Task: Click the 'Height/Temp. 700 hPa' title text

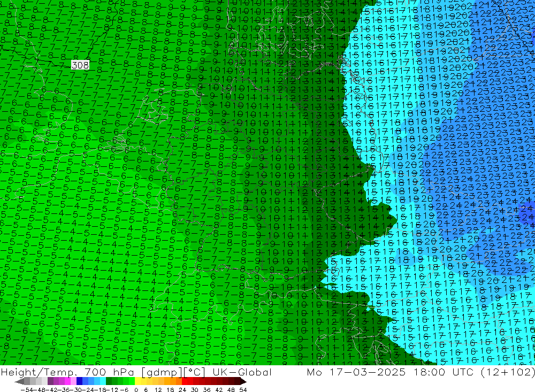Action: click(67, 372)
